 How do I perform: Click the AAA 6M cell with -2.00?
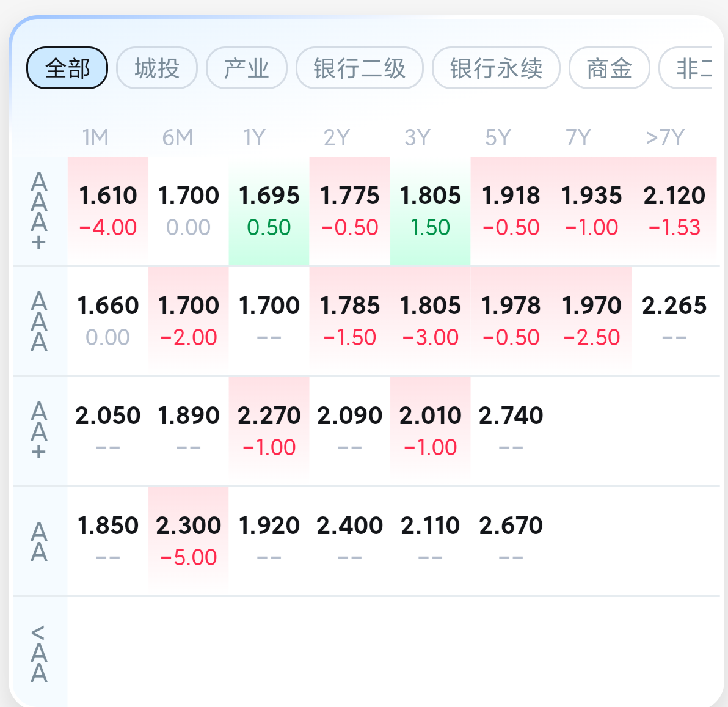pyautogui.click(x=189, y=321)
